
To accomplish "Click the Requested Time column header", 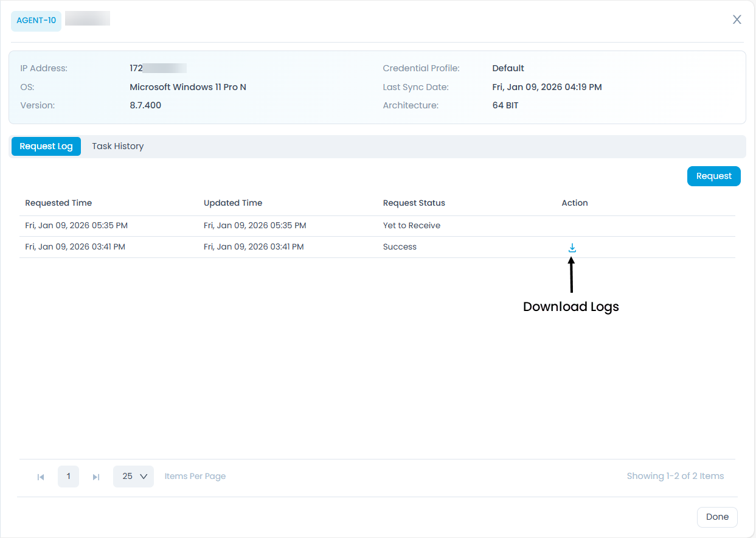I will point(58,203).
